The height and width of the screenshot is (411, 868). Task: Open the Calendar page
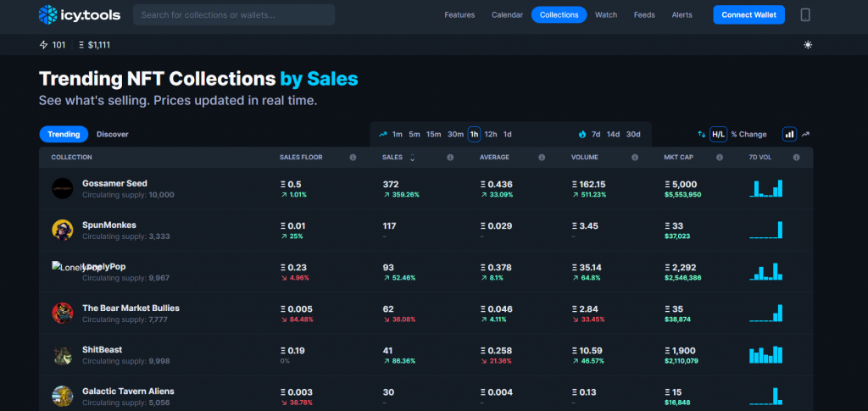pyautogui.click(x=507, y=15)
